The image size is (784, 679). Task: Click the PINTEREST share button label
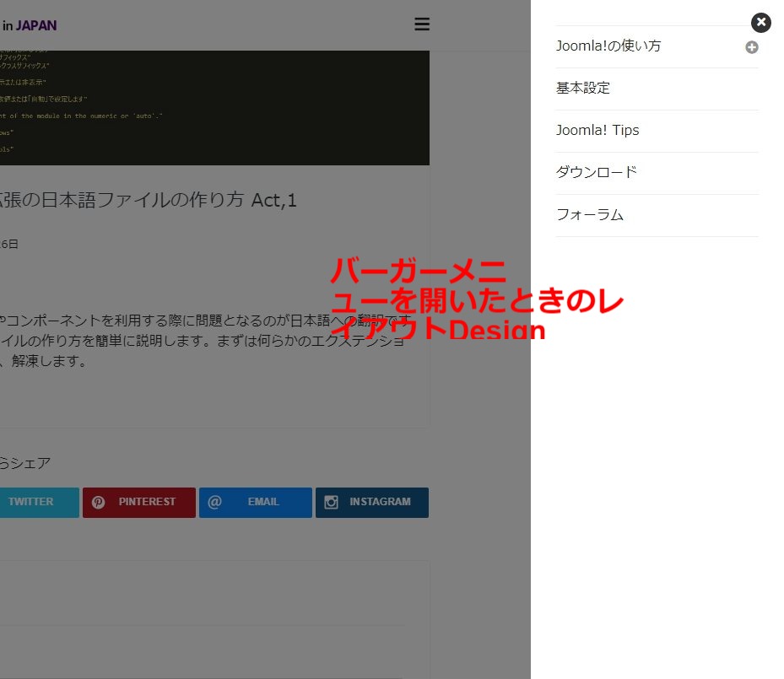(147, 502)
